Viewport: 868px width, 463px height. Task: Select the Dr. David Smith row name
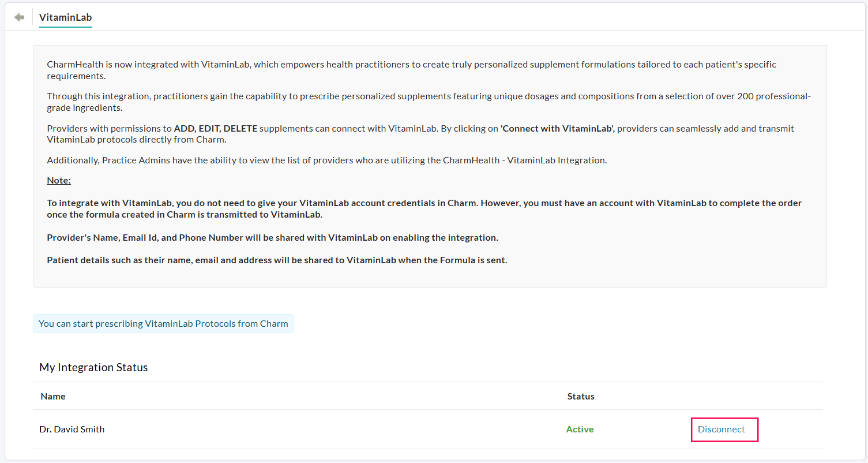[72, 430]
